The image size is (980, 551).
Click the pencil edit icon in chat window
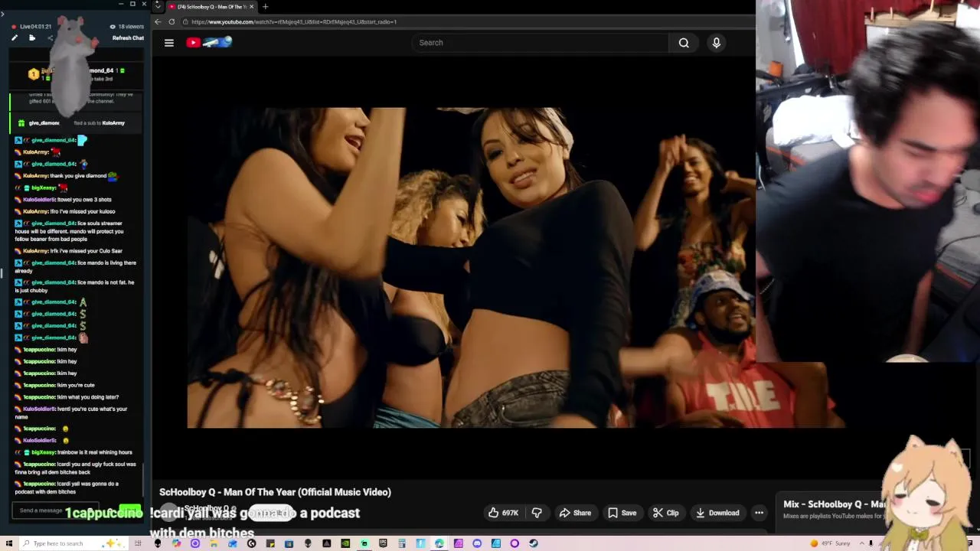14,37
